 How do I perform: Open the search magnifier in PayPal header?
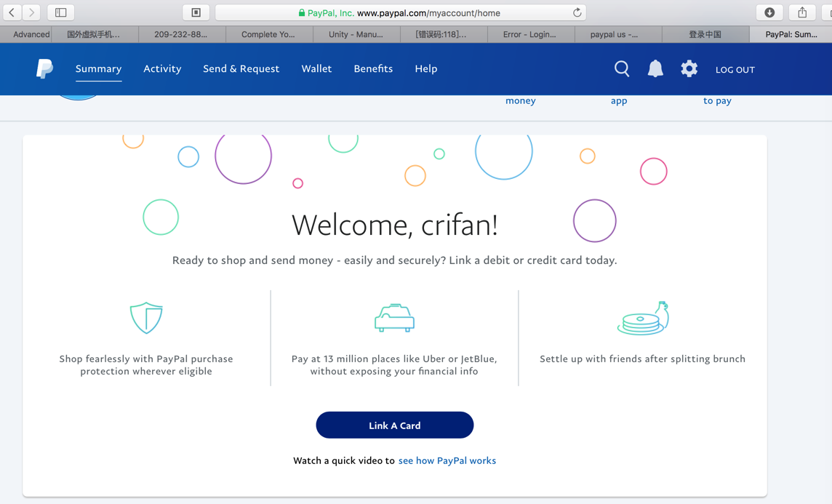click(622, 69)
